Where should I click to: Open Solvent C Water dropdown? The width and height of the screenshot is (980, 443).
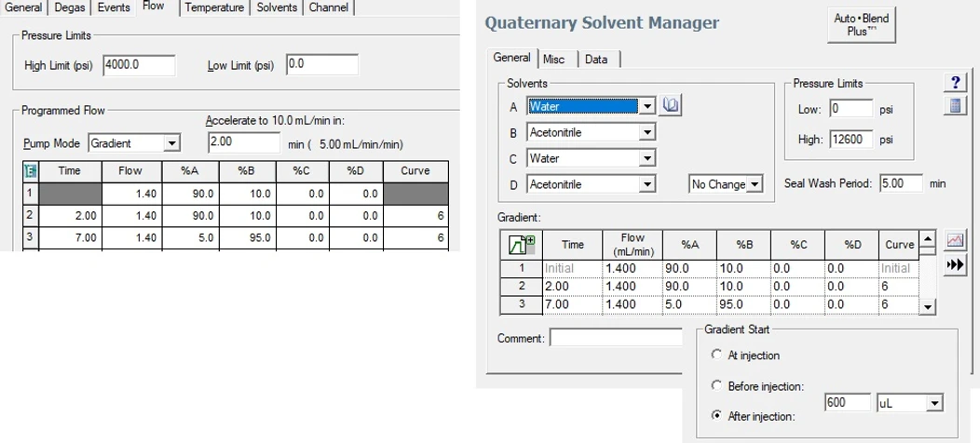(x=647, y=159)
